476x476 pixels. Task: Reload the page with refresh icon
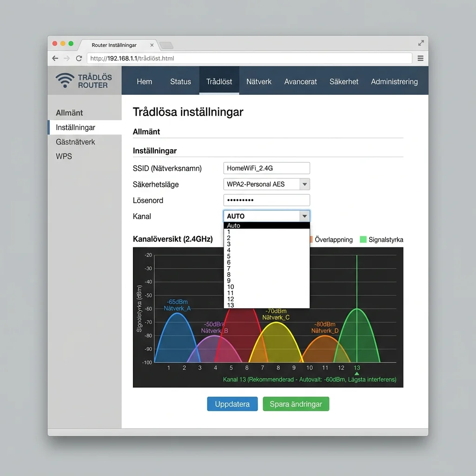point(79,58)
